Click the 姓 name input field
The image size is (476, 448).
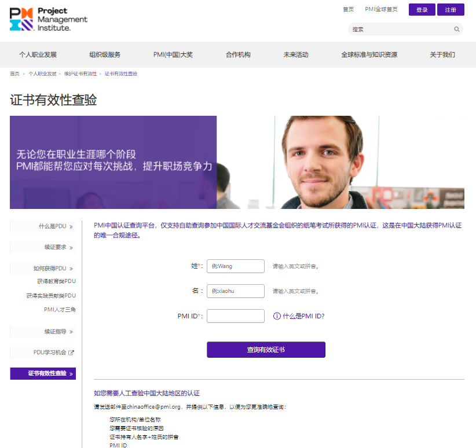coord(236,266)
